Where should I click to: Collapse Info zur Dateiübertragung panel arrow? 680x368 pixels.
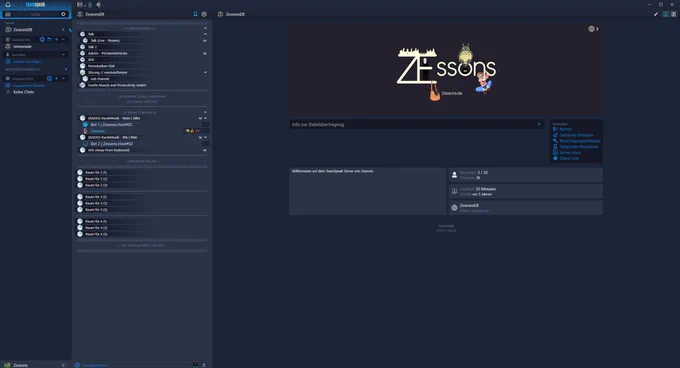539,124
